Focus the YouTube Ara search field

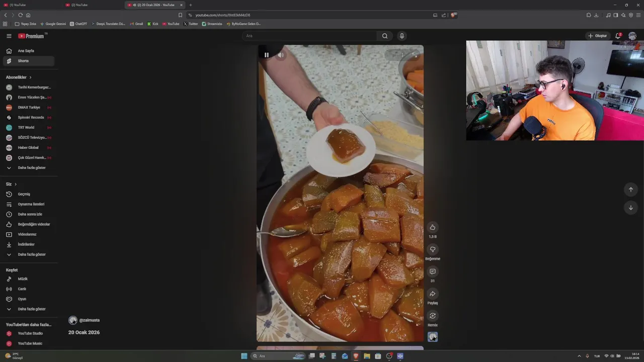click(309, 36)
